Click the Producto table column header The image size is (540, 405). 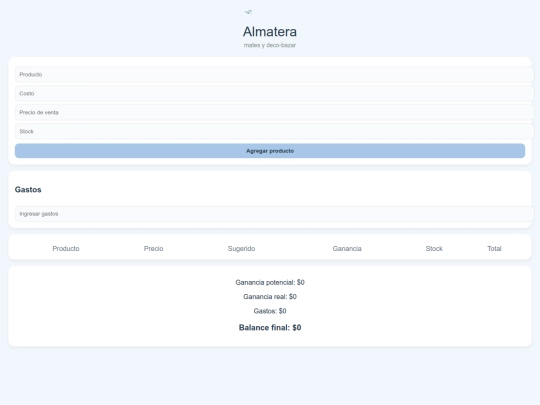(66, 249)
